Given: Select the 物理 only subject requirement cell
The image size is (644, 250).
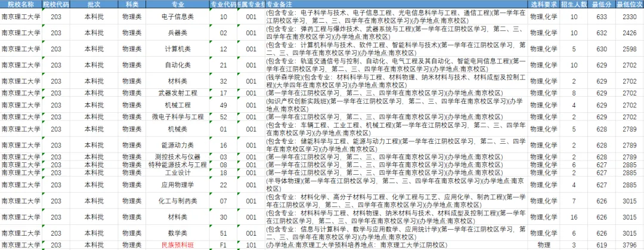Looking at the screenshot, I should 543,245.
